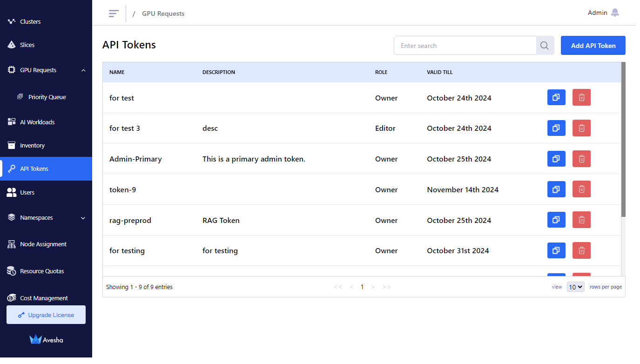Screen dimensions: 640x364
Task: Click the Admin user label
Action: [x=597, y=13]
